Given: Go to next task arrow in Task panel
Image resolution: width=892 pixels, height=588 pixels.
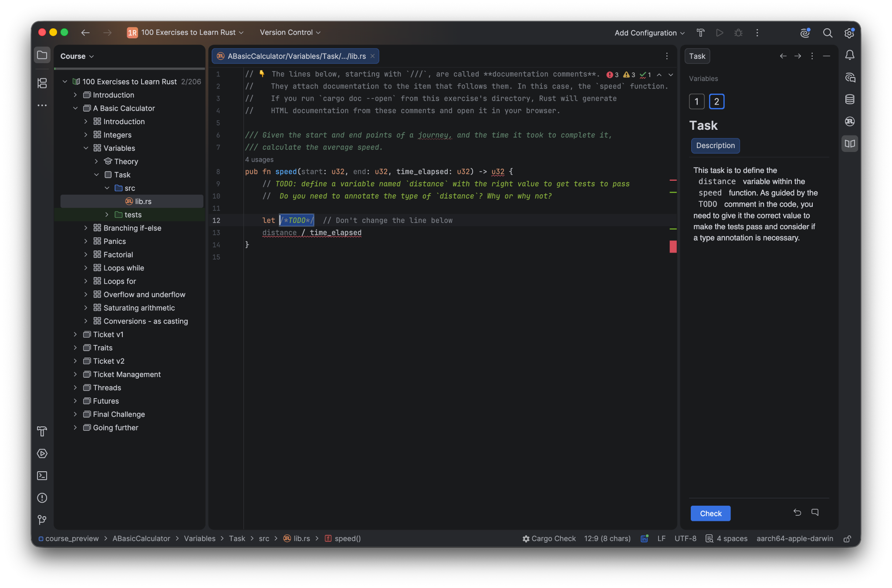Looking at the screenshot, I should [x=797, y=56].
